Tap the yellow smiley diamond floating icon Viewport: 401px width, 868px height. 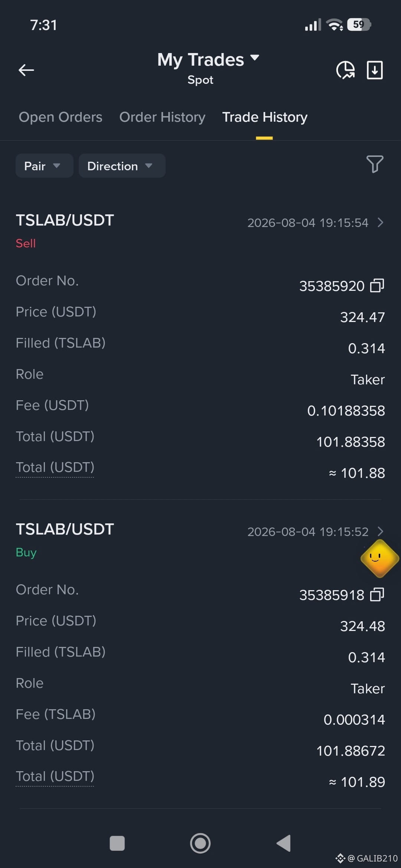coord(379,558)
